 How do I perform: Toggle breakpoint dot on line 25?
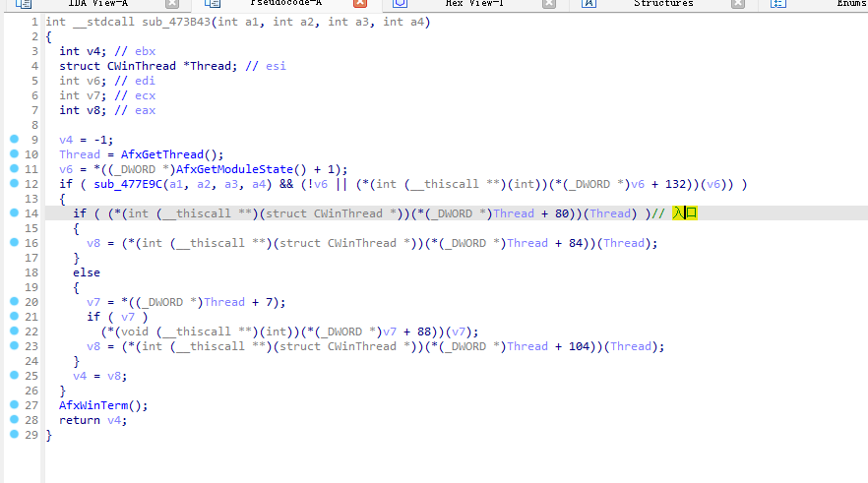[15, 375]
